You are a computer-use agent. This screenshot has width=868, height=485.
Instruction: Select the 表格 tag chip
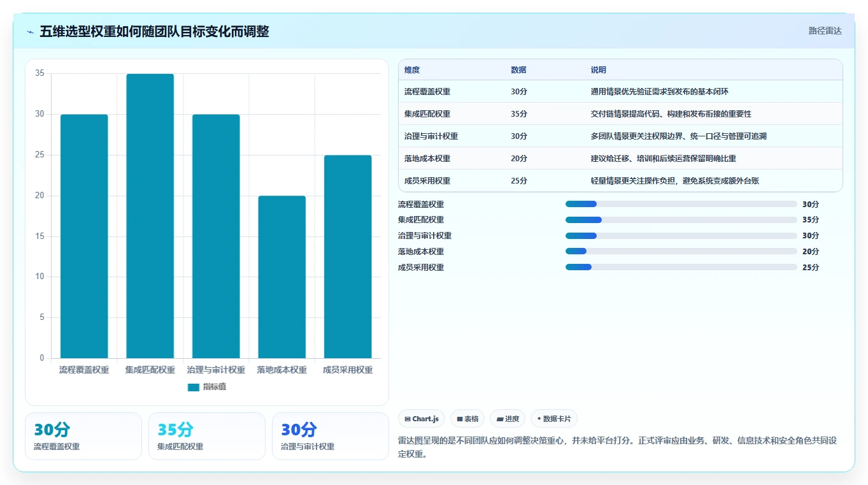point(467,419)
